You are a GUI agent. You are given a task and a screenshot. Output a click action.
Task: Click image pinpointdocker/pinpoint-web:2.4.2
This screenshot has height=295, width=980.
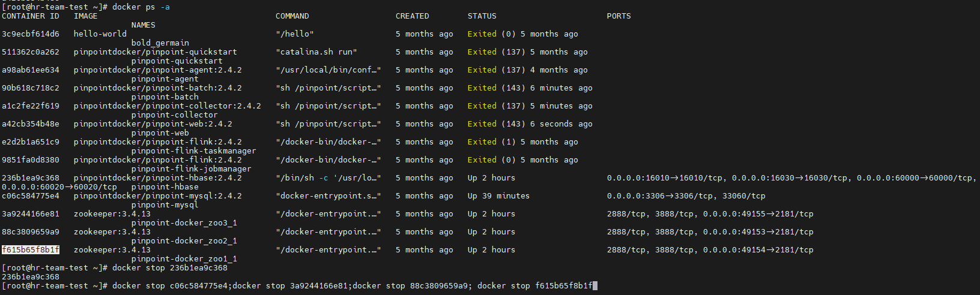tap(153, 124)
